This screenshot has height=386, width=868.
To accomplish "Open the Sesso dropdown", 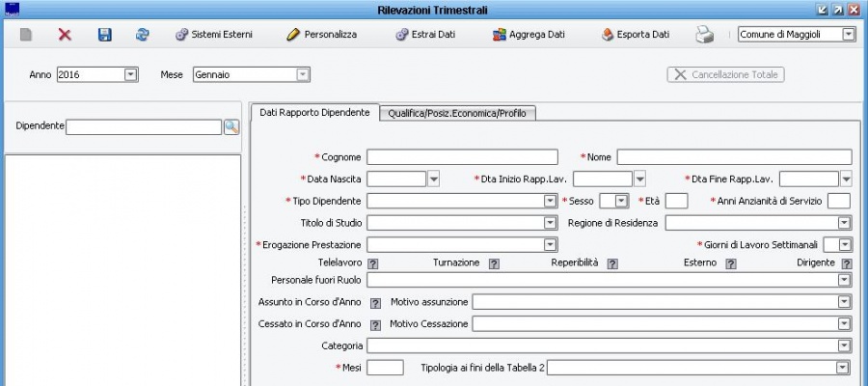I will pos(622,201).
